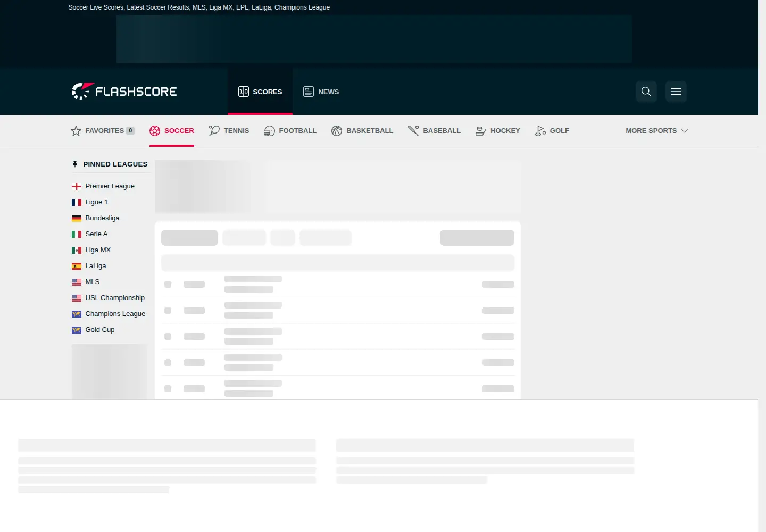
Task: Open the MLS league
Action: [x=93, y=282]
